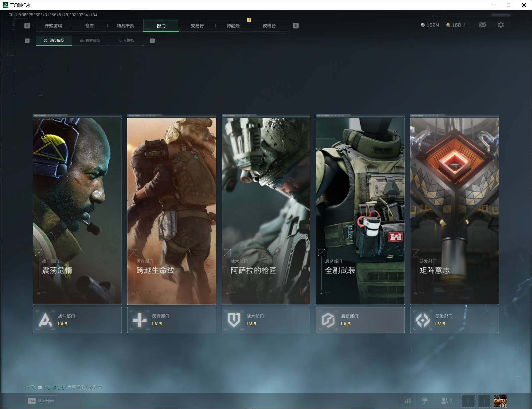Add more currency with plus button
This screenshot has height=409, width=532.
(464, 25)
